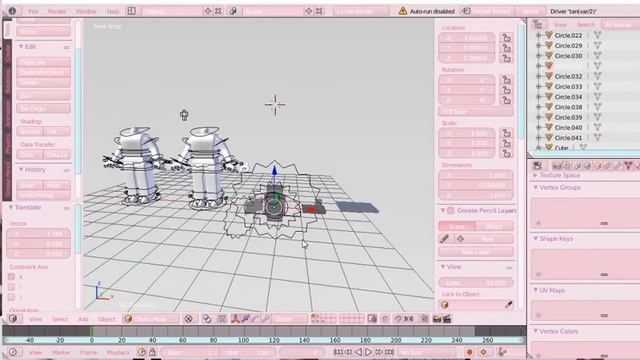Click the mesh data icon next to Circle.034
The image size is (640, 360).
(598, 97)
